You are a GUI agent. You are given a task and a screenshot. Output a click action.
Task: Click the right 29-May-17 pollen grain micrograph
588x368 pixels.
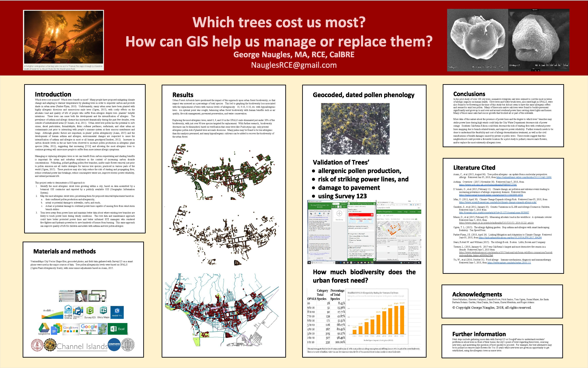pos(539,40)
